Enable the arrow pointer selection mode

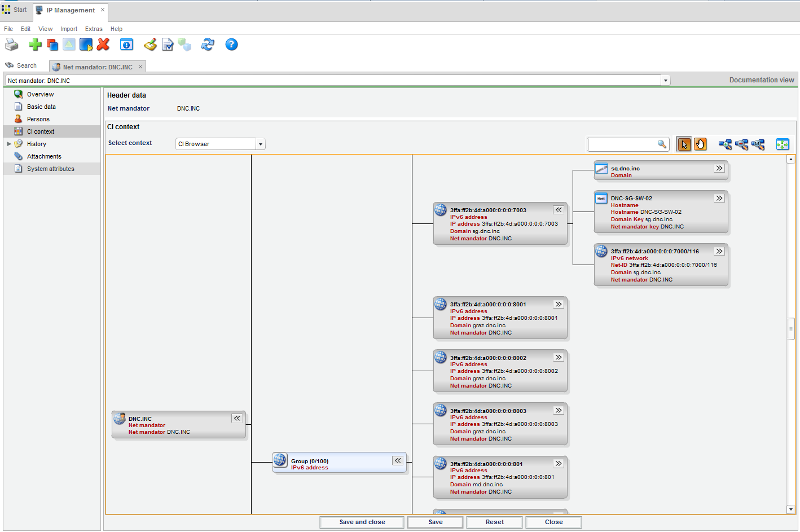pos(684,144)
